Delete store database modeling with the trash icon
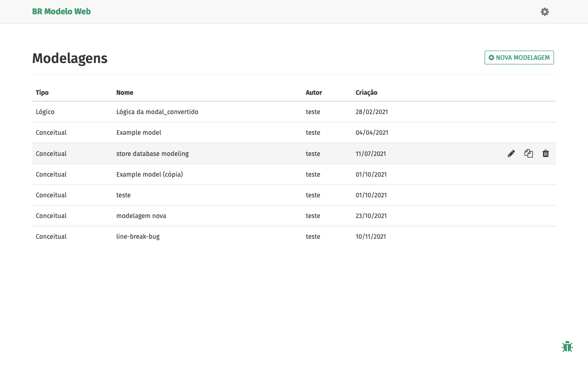588x368 pixels. (545, 153)
